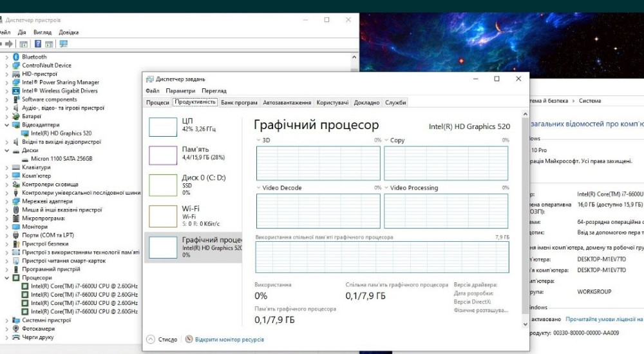644x354 pixels.
Task: Select Intel® Wireless Gigabit Drivers entry
Action: pyautogui.click(x=59, y=91)
